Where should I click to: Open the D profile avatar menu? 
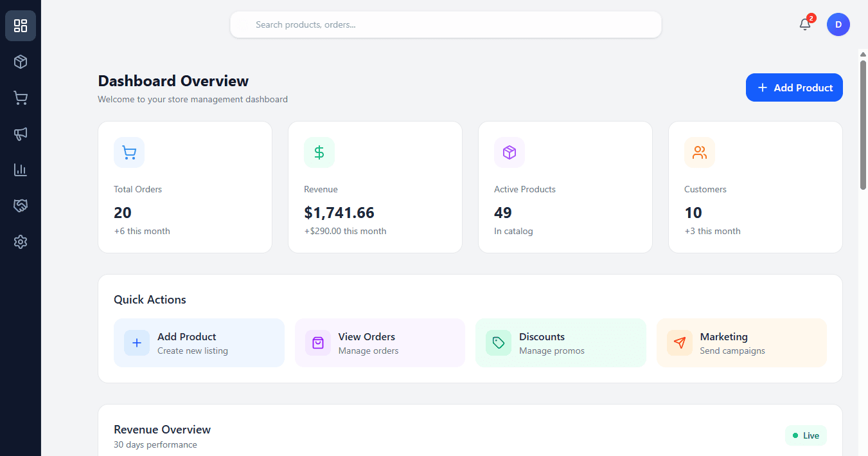pyautogui.click(x=838, y=24)
